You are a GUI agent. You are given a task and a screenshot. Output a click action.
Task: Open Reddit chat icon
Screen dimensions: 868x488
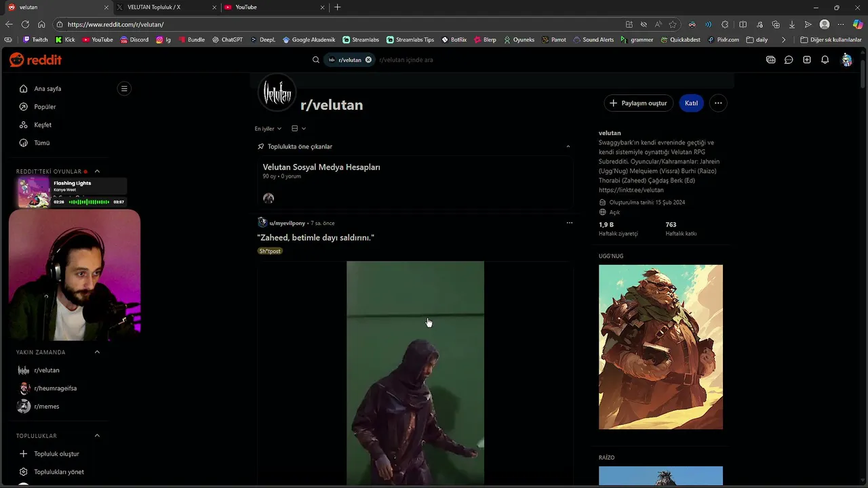tap(789, 60)
